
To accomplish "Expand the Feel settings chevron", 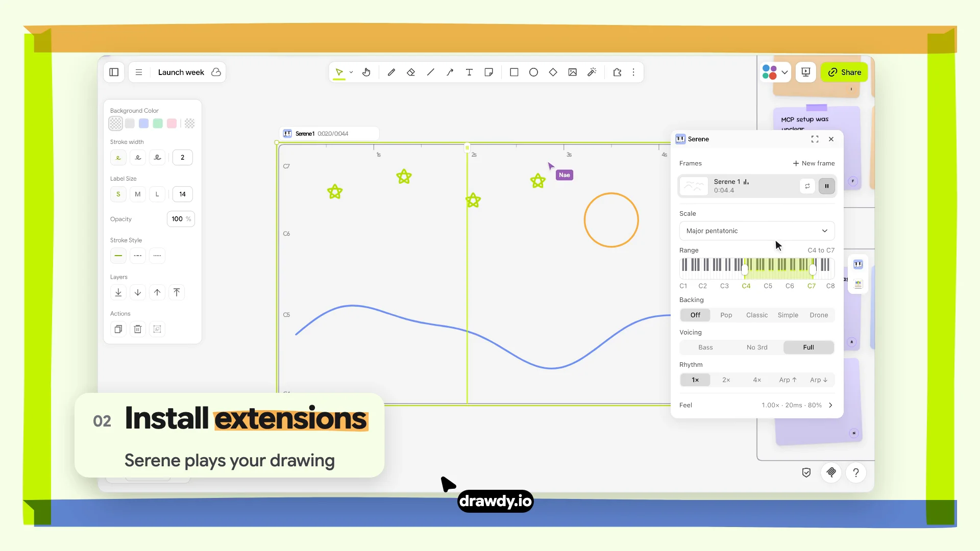I will point(830,405).
